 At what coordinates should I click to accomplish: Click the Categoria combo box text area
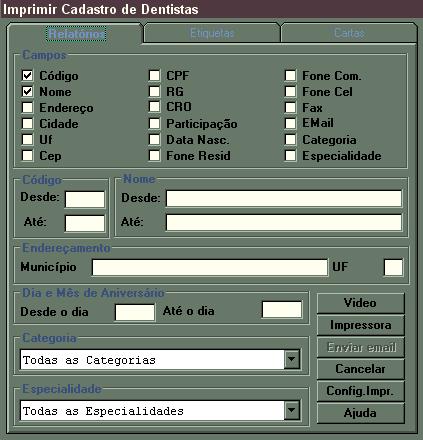[x=152, y=360]
